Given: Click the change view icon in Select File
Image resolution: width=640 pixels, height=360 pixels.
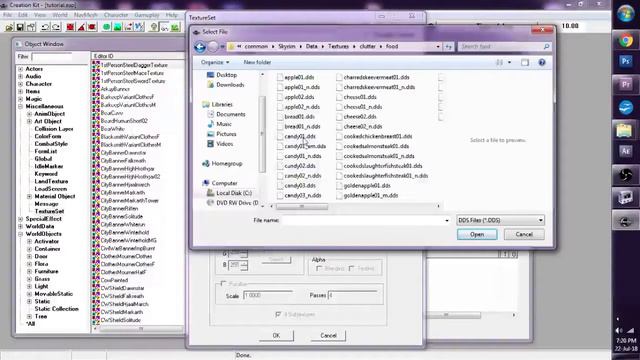Looking at the screenshot, I should pyautogui.click(x=499, y=62).
